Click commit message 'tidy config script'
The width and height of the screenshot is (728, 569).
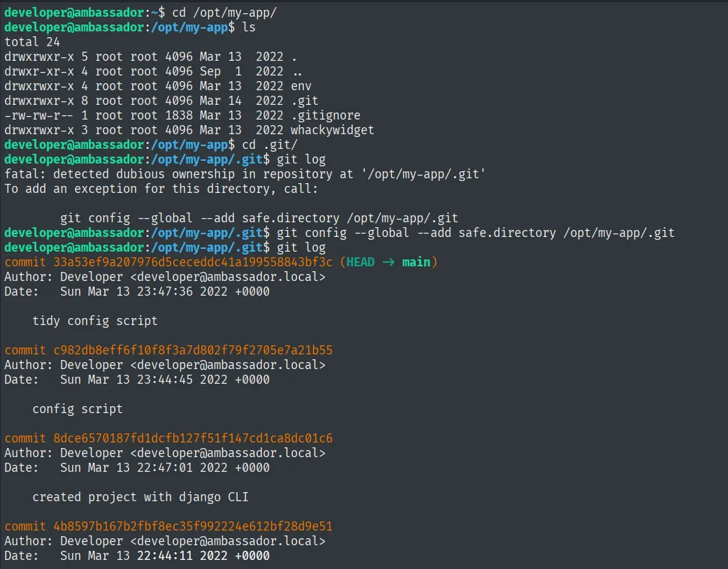click(95, 321)
